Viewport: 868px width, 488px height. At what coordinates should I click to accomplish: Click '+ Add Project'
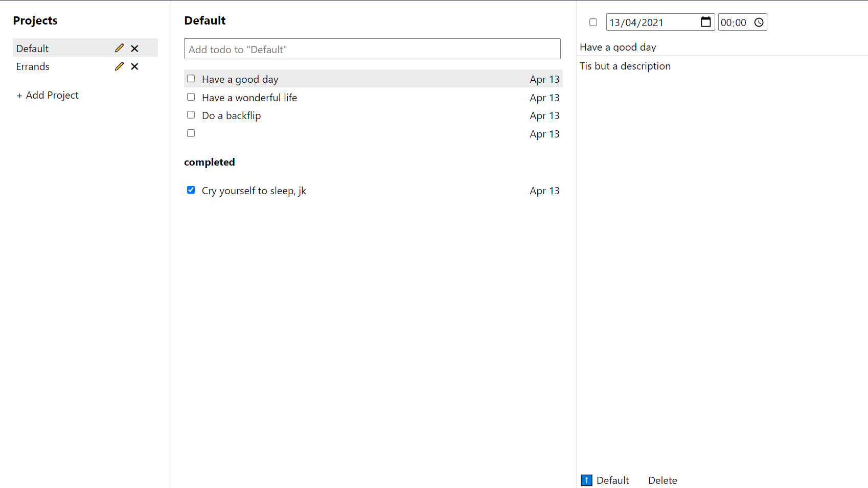pos(48,95)
